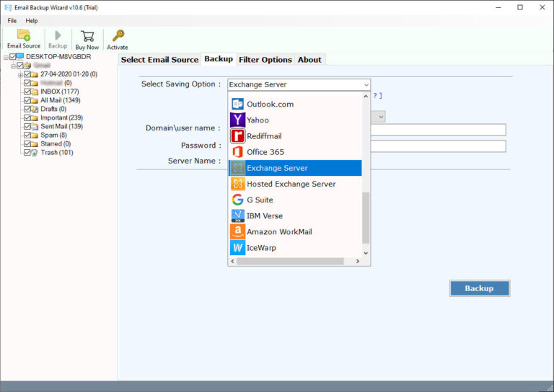554x392 pixels.
Task: Click the Domain\user name input field
Action: pyautogui.click(x=438, y=130)
